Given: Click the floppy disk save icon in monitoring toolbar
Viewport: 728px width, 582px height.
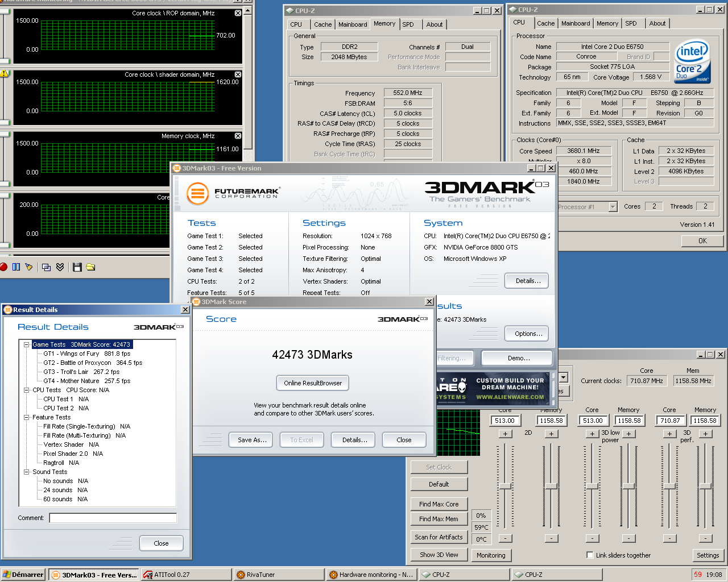Looking at the screenshot, I should [x=77, y=267].
